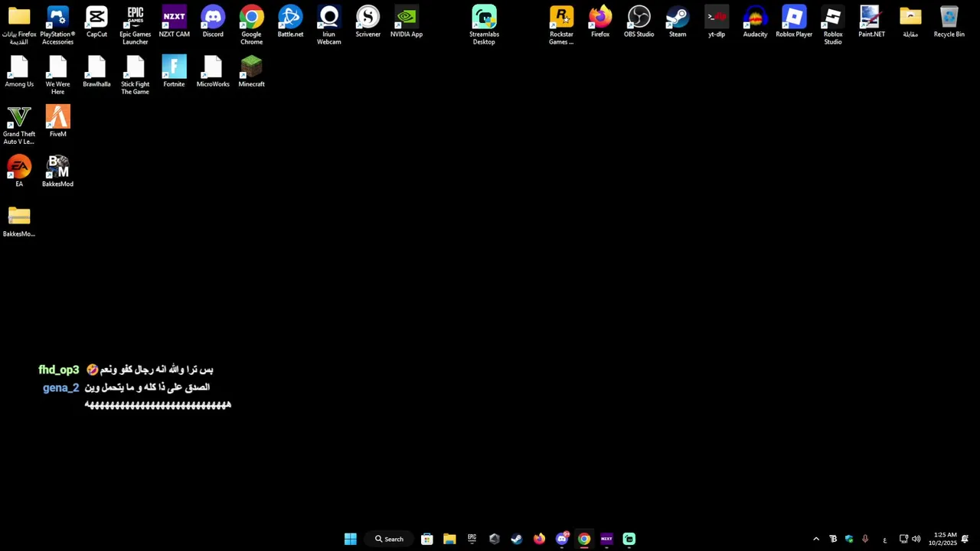
Task: Select the Brawlhalla desktop shortcut
Action: pos(96,72)
